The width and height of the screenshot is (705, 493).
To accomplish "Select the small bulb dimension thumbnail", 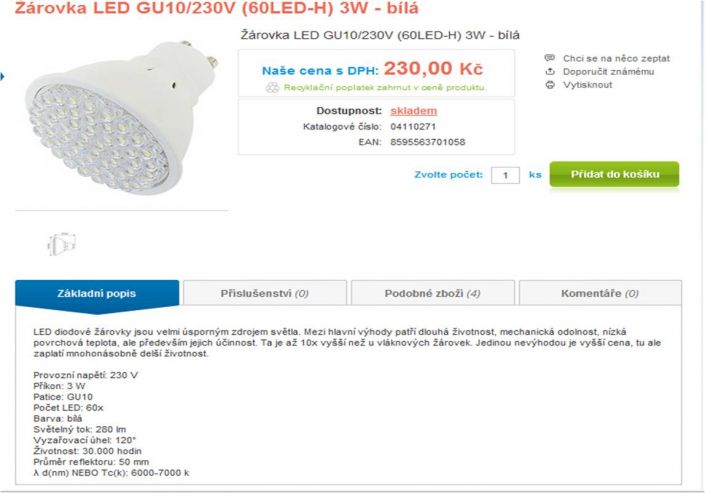I will pyautogui.click(x=62, y=244).
